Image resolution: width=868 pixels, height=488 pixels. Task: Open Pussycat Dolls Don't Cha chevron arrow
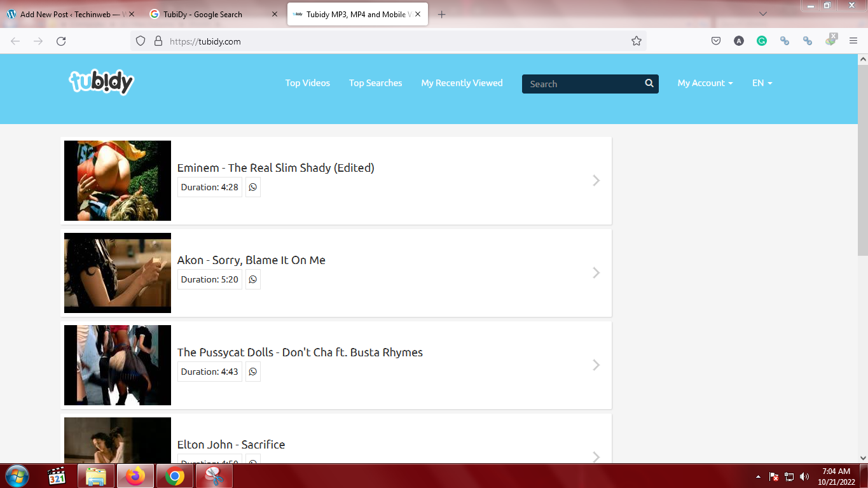click(x=596, y=365)
